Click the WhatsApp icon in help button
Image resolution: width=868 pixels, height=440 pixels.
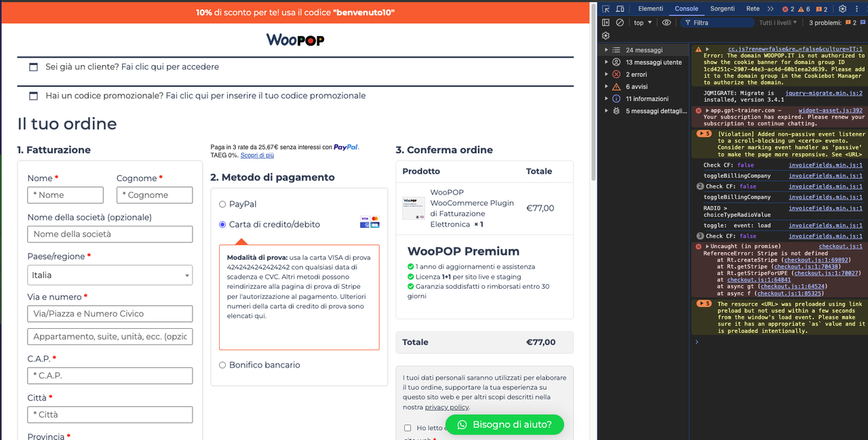point(462,424)
